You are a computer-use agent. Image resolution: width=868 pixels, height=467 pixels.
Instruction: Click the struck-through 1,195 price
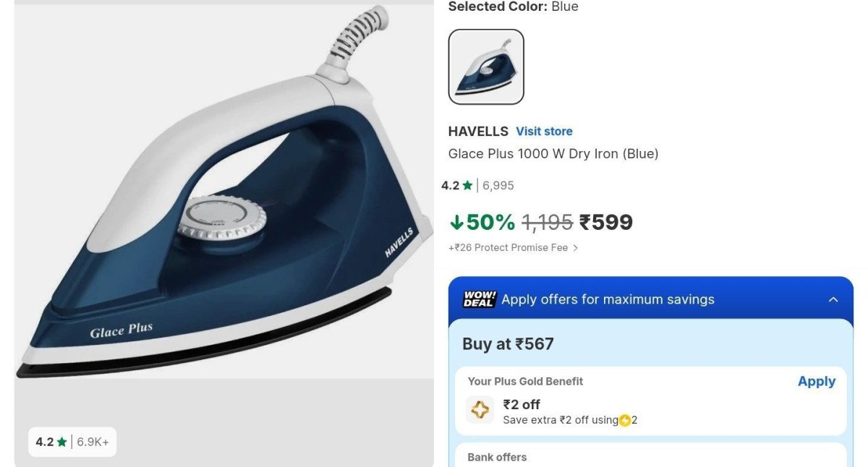[x=547, y=222]
